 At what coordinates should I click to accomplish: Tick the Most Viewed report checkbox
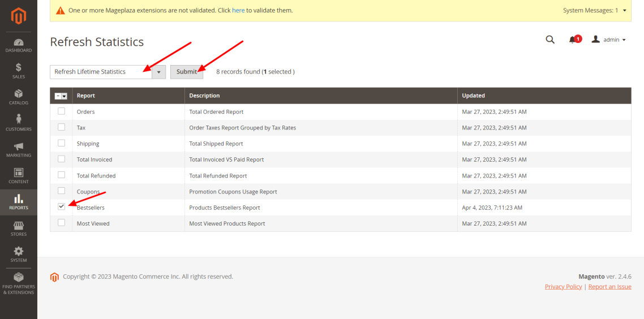61,223
